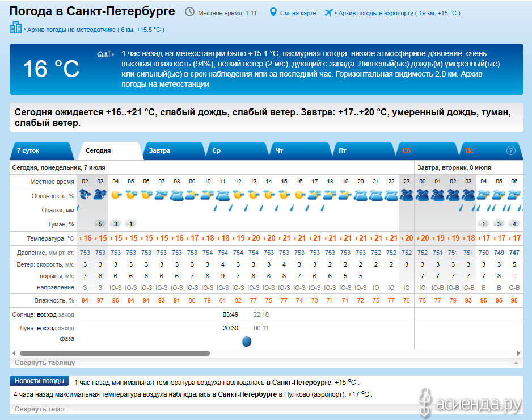Click the moonrise time 20:30
This screenshot has height=420, width=532.
click(x=230, y=328)
